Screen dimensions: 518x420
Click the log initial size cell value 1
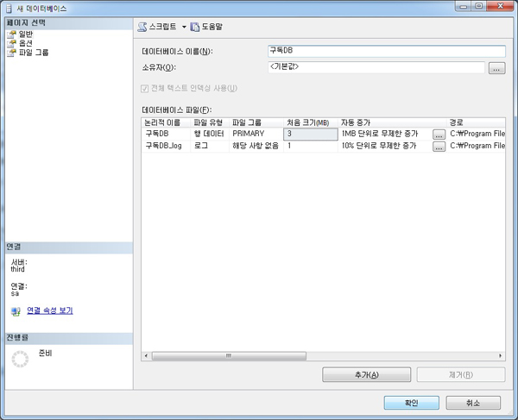click(x=311, y=146)
